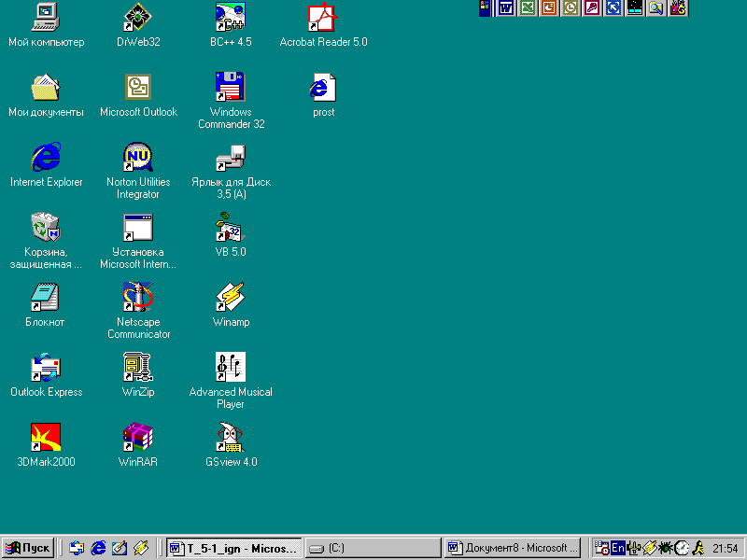The width and height of the screenshot is (747, 560).
Task: Switch to the (C:) taskbar window
Action: [x=373, y=548]
